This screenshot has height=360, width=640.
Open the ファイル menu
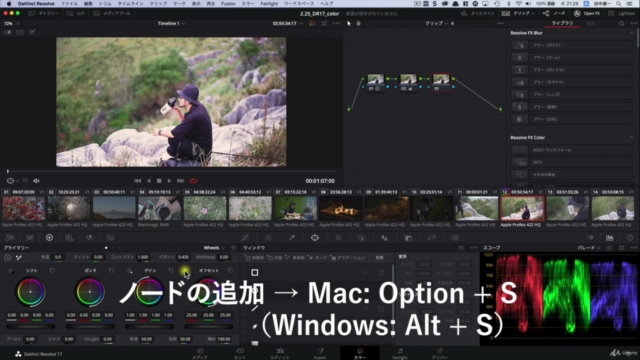click(69, 4)
